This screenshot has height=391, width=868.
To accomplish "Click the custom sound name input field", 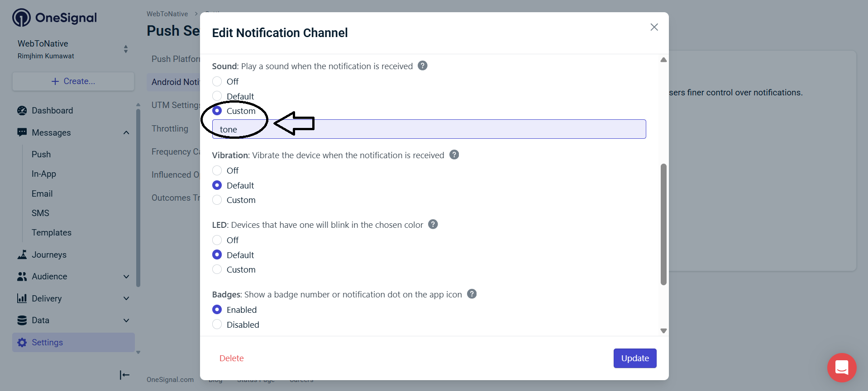I will point(429,129).
